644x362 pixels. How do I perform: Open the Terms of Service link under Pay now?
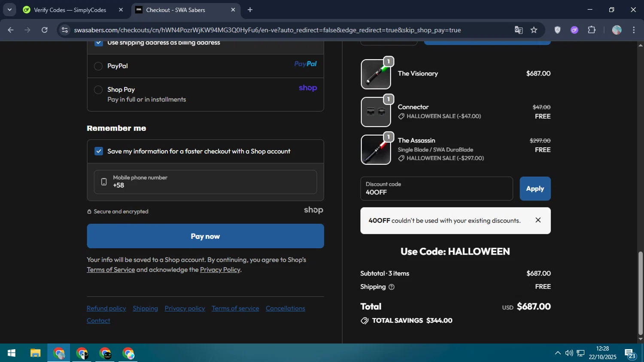coord(111,270)
